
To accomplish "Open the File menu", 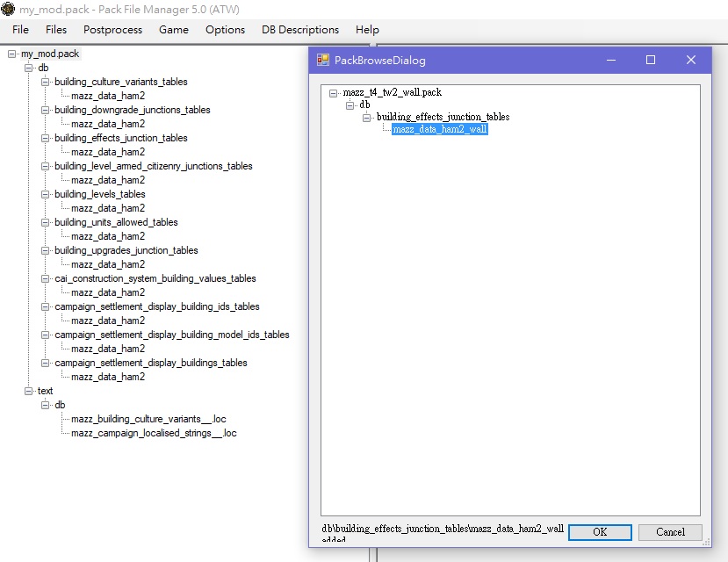I will (x=19, y=29).
